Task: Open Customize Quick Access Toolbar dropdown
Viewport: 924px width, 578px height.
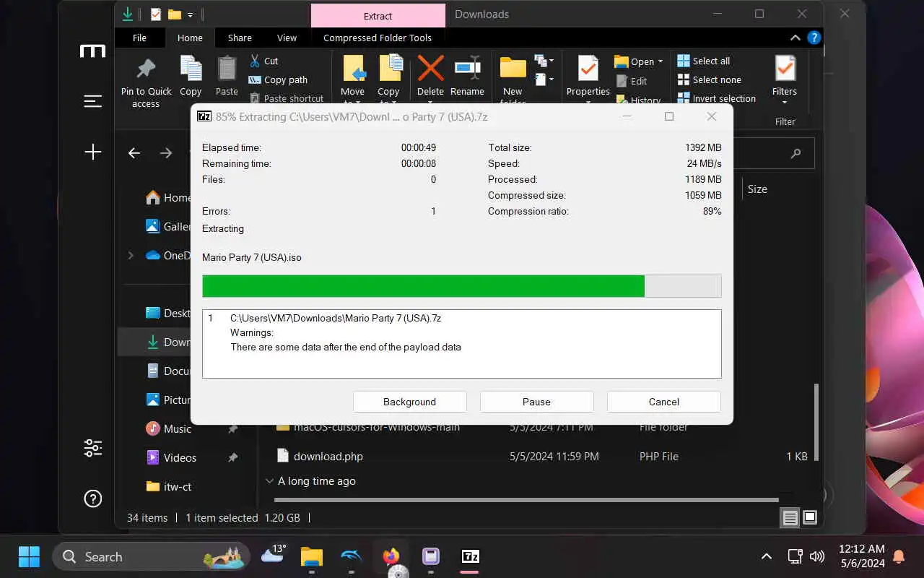Action: [x=190, y=14]
